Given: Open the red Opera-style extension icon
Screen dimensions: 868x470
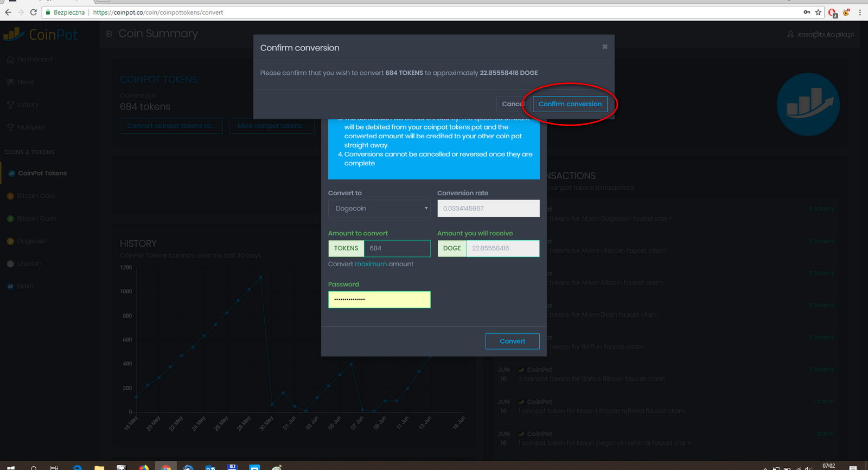Looking at the screenshot, I should pyautogui.click(x=833, y=12).
